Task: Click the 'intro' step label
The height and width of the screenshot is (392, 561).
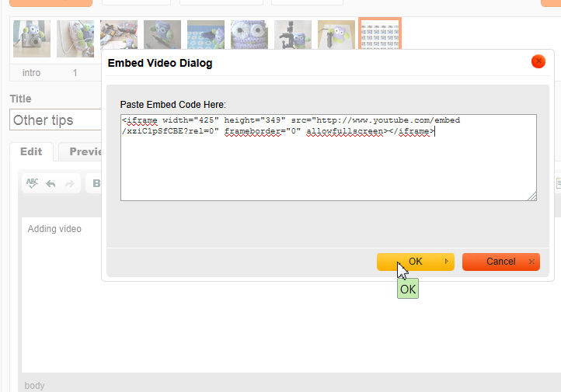Action: [x=32, y=73]
